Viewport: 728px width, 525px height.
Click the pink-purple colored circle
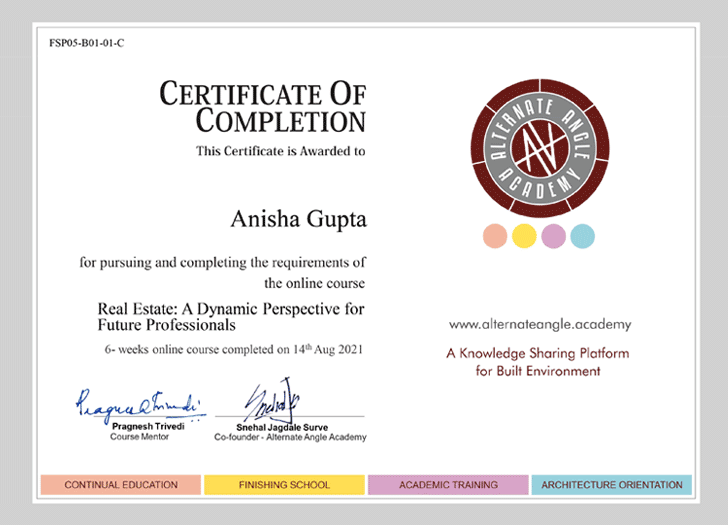point(553,237)
